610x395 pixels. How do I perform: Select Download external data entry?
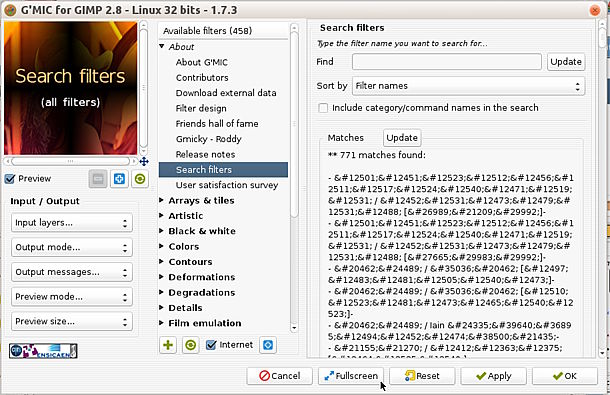(226, 93)
